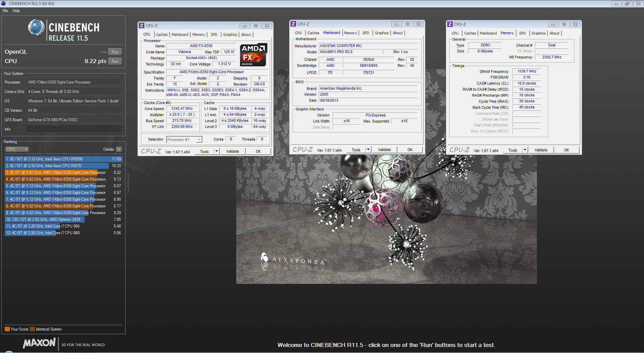Open Graphics tab in Memory CPU-Z window
Image resolution: width=644 pixels, height=353 pixels.
click(x=538, y=33)
